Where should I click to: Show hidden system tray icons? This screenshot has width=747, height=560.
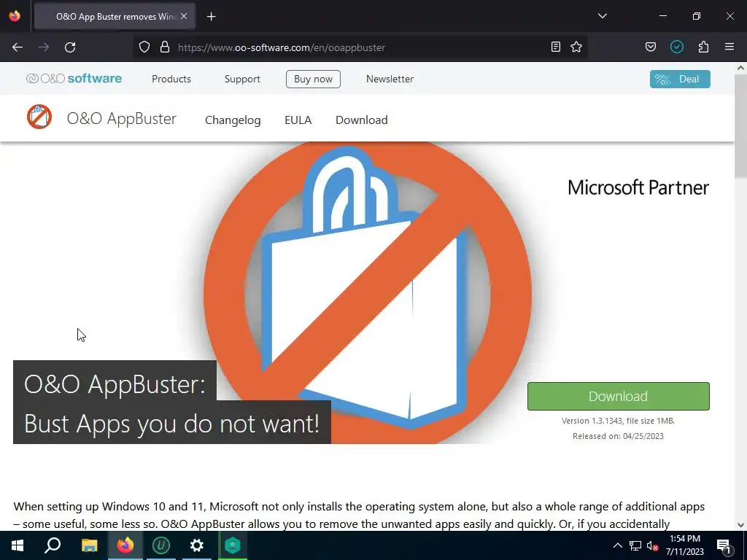617,545
